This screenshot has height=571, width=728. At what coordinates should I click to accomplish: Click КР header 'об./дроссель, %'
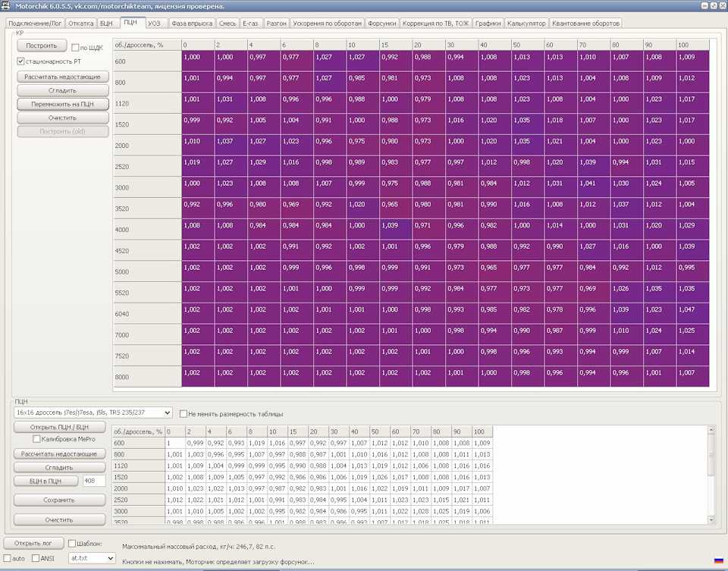(147, 45)
